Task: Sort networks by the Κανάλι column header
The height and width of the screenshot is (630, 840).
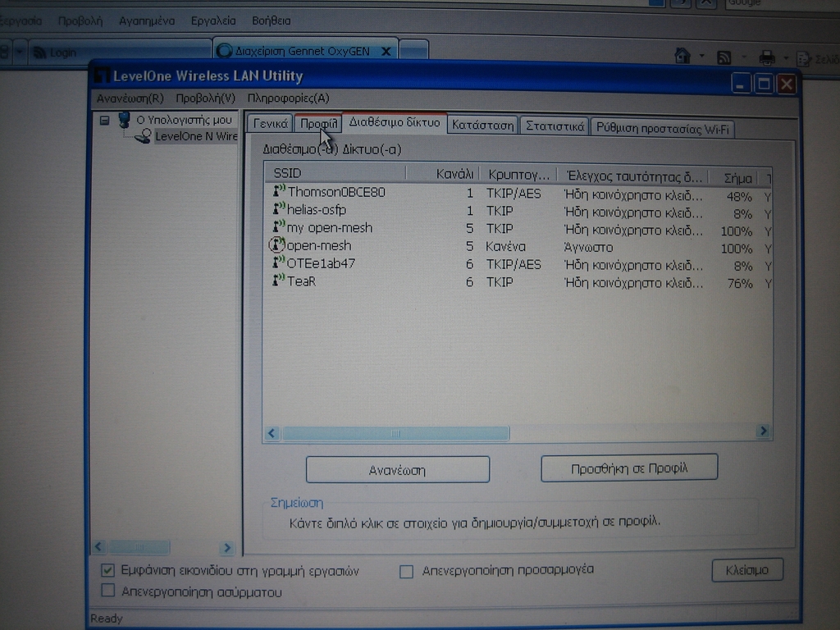Action: pyautogui.click(x=442, y=174)
